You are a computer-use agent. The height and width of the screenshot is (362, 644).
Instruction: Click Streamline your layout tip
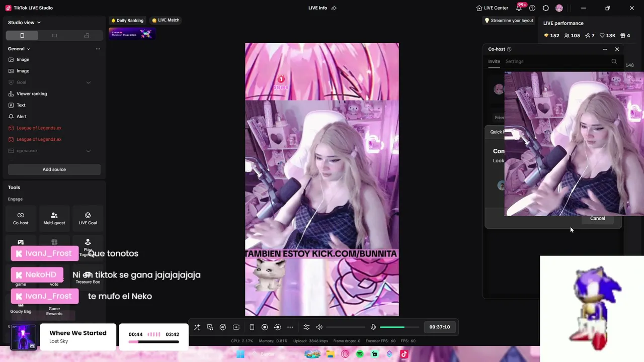pos(509,21)
